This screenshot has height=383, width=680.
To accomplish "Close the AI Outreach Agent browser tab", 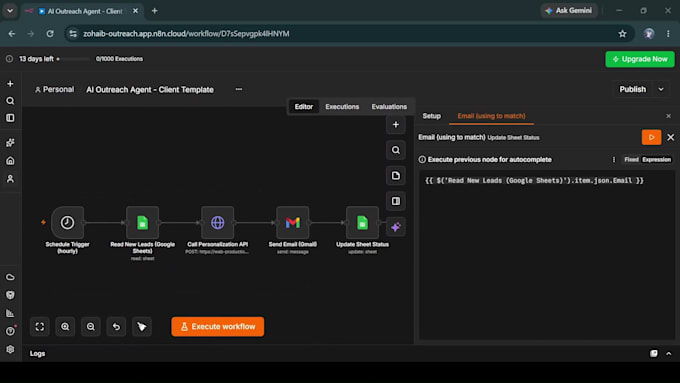I will (135, 11).
